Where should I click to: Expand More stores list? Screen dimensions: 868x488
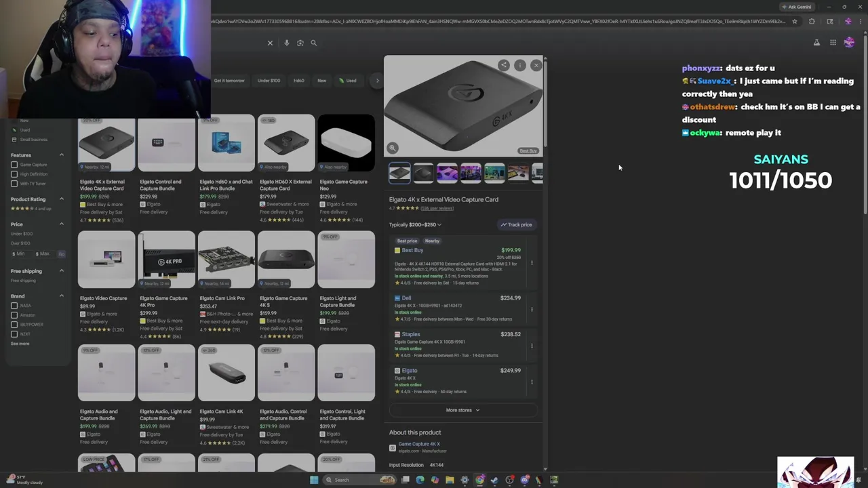(462, 410)
